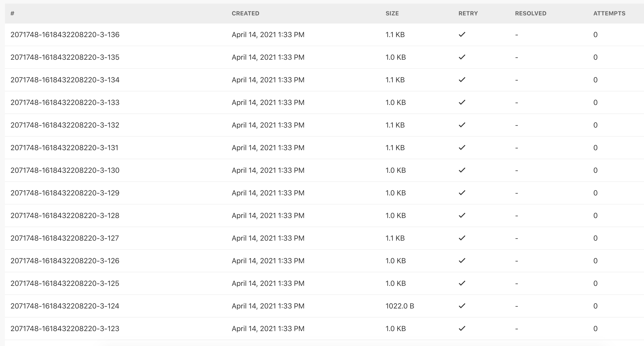Image resolution: width=644 pixels, height=346 pixels.
Task: Click the RESOLVED column header
Action: [530, 14]
